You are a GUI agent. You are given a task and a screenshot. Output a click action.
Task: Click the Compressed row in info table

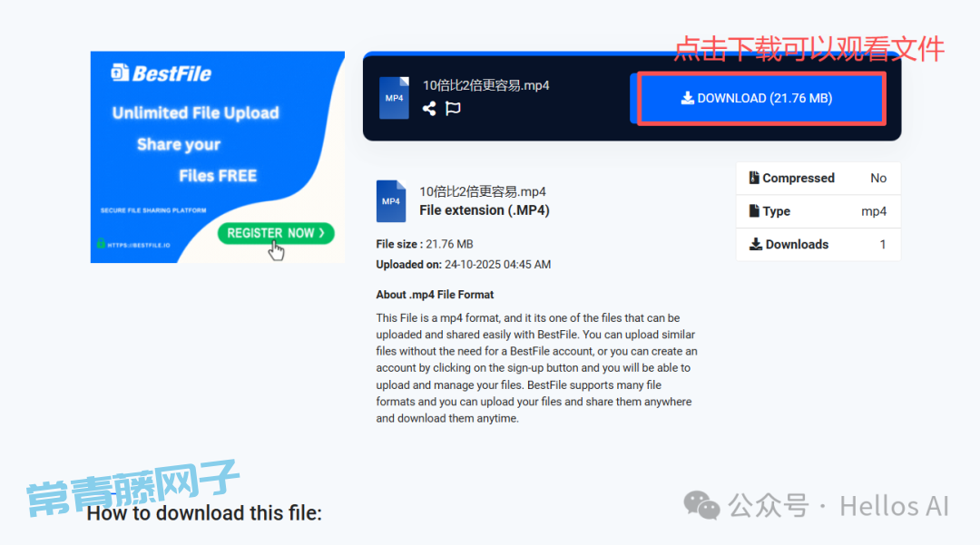[x=818, y=178]
